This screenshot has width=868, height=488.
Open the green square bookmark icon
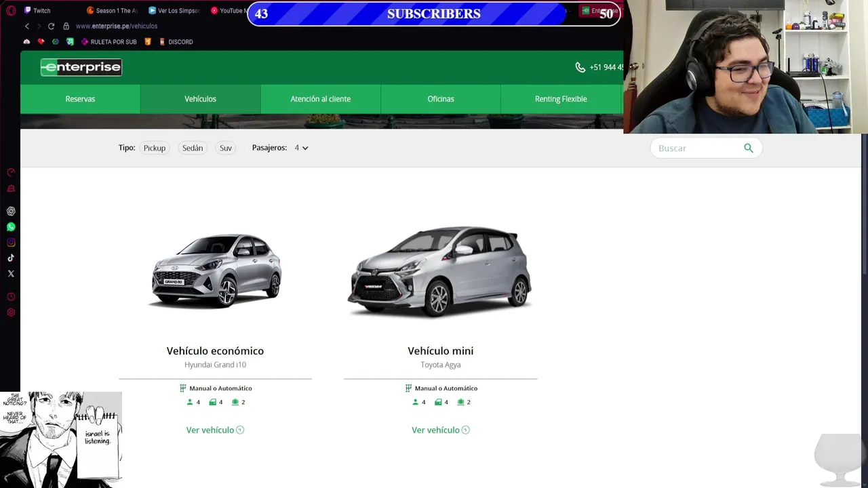70,41
